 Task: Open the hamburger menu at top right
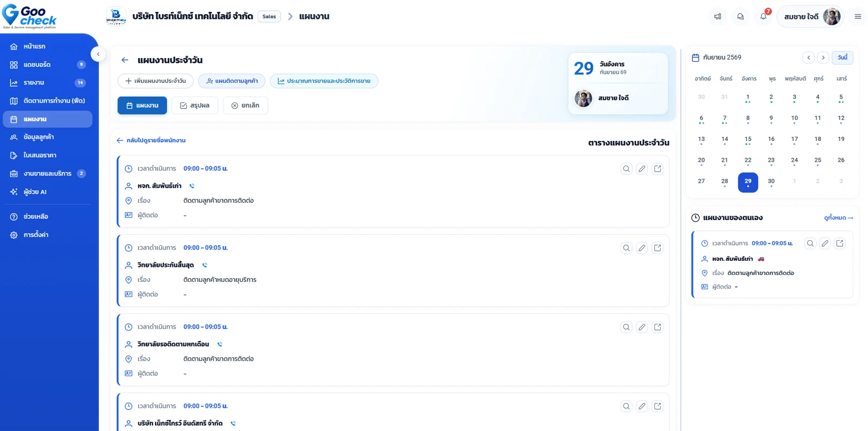click(858, 16)
